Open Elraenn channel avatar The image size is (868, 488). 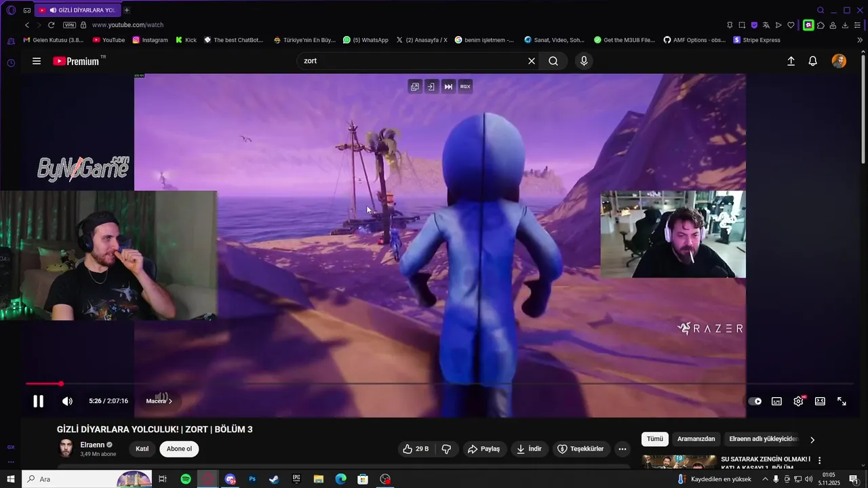pyautogui.click(x=66, y=449)
